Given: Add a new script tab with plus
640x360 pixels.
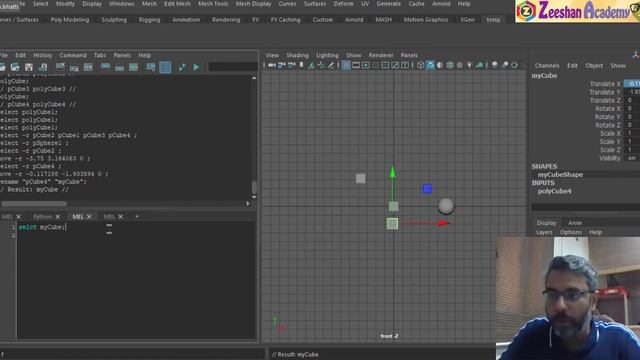Looking at the screenshot, I should pyautogui.click(x=137, y=217).
